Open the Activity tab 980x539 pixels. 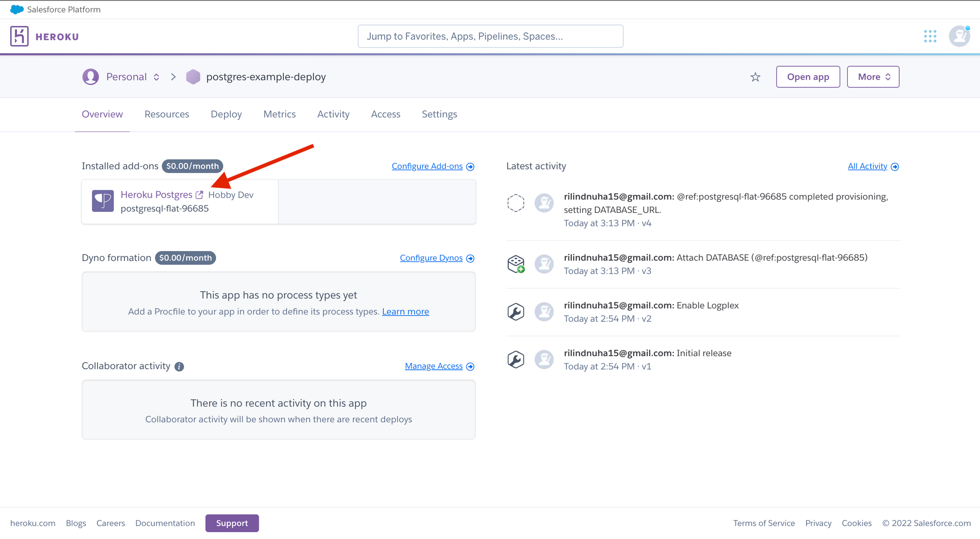(x=333, y=114)
